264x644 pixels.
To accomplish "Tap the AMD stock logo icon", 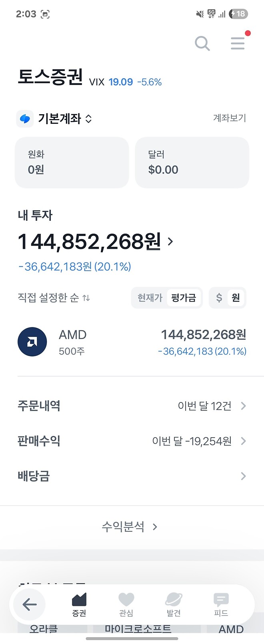I will point(32,342).
